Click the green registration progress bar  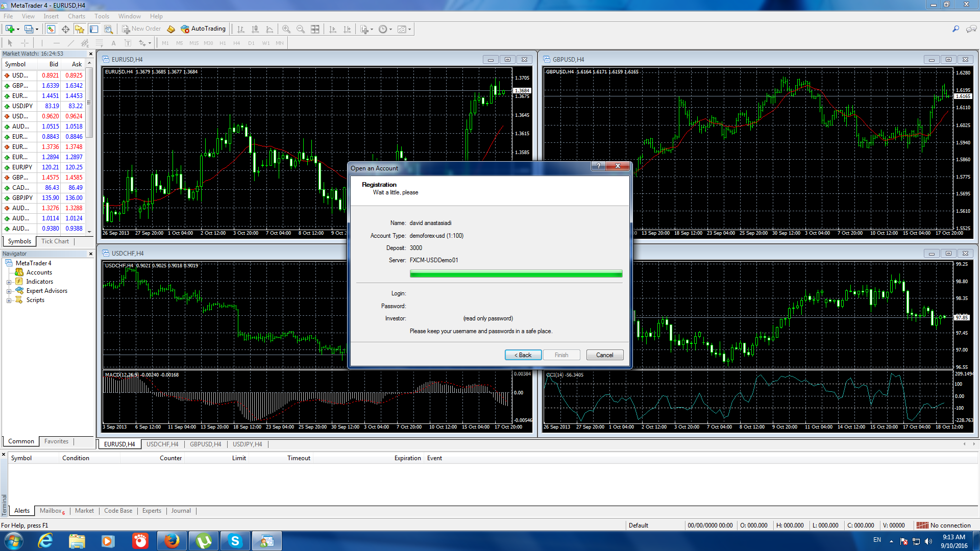(x=516, y=274)
